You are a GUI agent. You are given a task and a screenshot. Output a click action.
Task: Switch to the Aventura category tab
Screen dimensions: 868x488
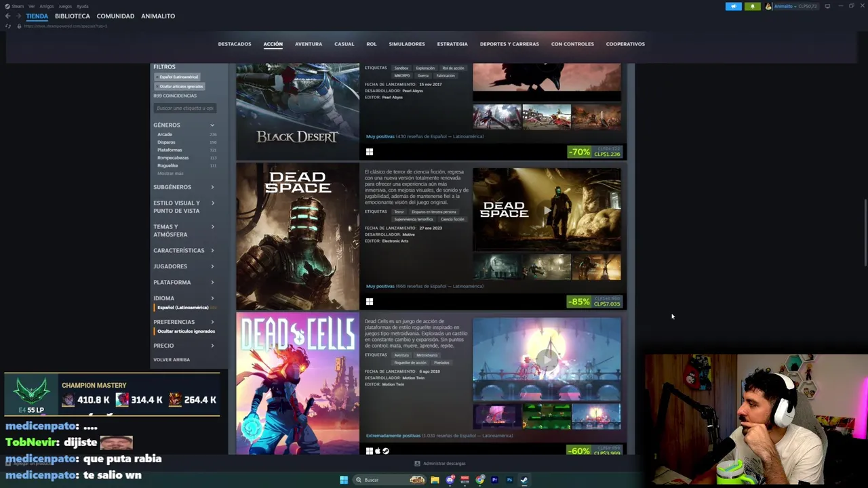click(x=309, y=44)
